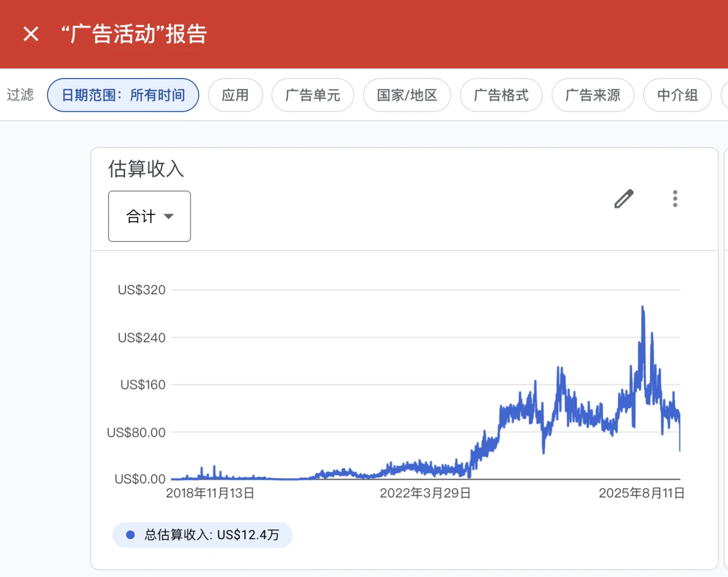The width and height of the screenshot is (728, 577).
Task: Click the 过滤 label in the filter bar
Action: tap(20, 95)
